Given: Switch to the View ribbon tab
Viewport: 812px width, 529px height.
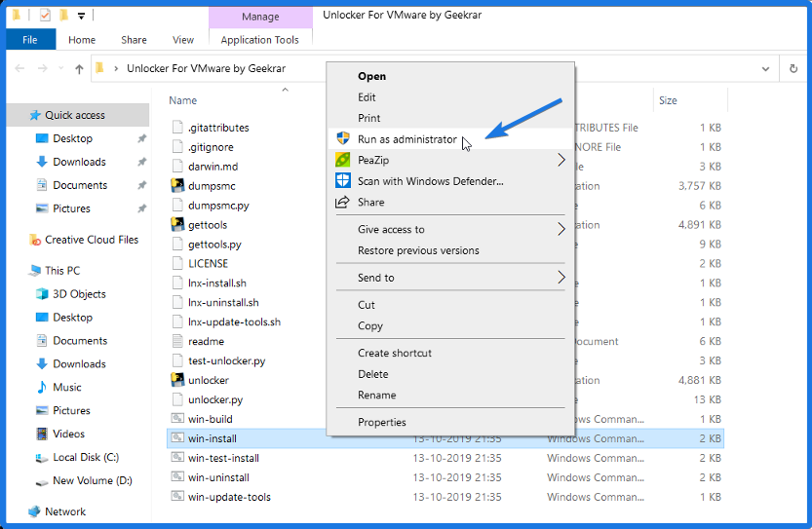Looking at the screenshot, I should [x=183, y=40].
